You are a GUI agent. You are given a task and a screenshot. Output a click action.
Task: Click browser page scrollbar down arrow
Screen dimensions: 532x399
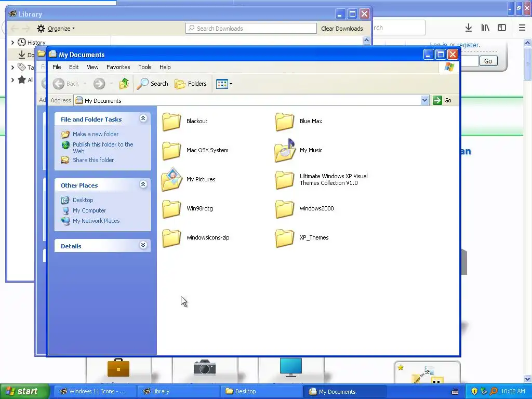(x=528, y=379)
